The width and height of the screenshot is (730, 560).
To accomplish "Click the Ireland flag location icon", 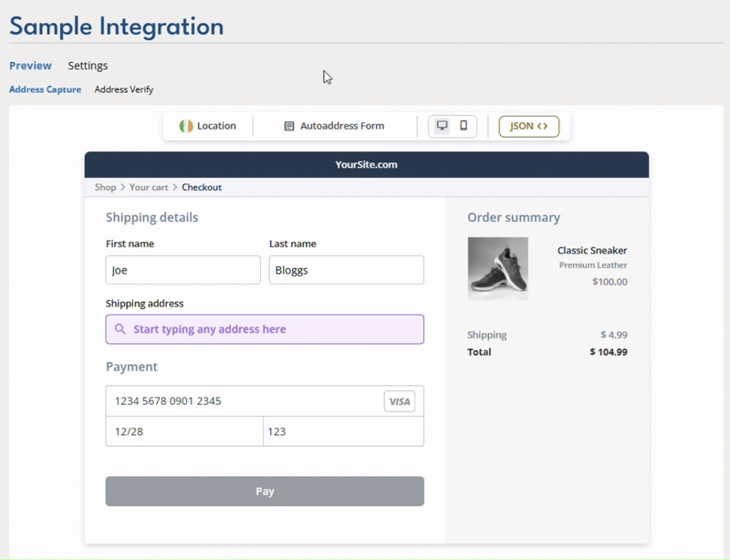I will pyautogui.click(x=186, y=126).
